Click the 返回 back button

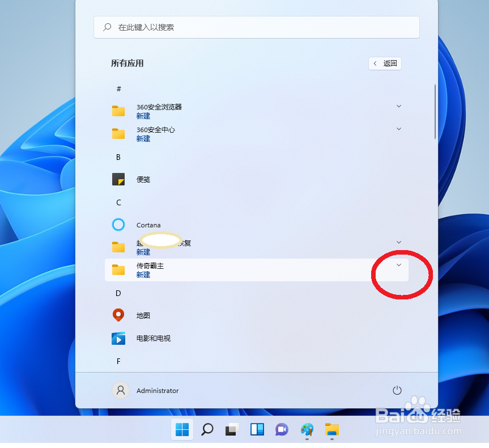385,64
